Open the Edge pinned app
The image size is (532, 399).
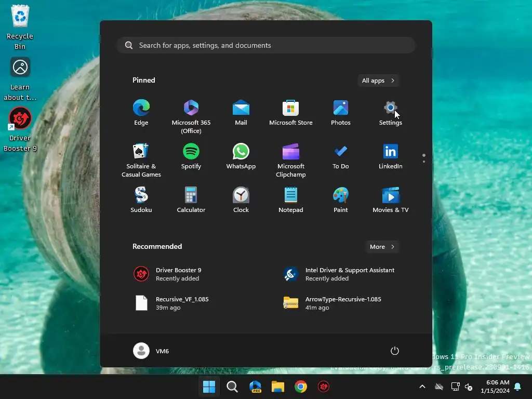click(141, 113)
